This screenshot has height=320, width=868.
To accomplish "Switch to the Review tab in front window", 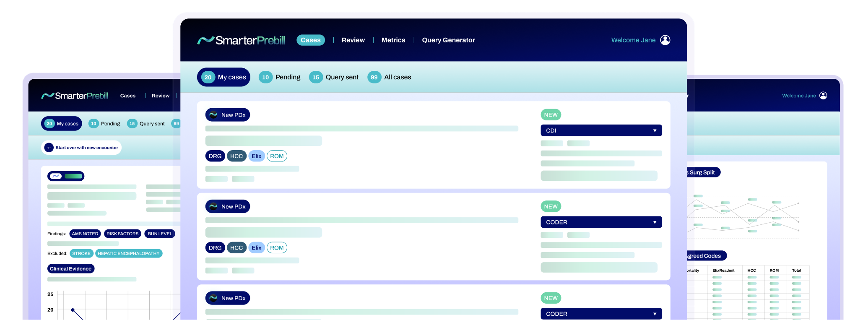I will point(353,40).
